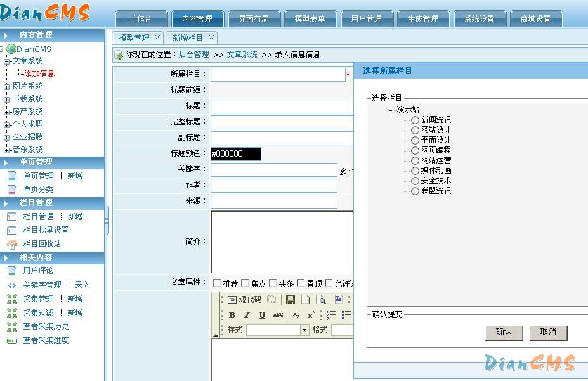Insert a numbered list via editor toolbar
The image size is (588, 381).
[331, 315]
